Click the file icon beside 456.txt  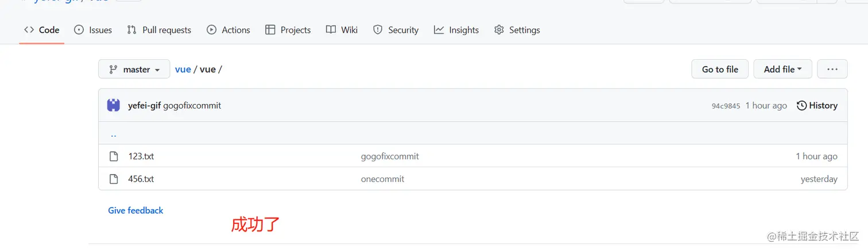114,179
